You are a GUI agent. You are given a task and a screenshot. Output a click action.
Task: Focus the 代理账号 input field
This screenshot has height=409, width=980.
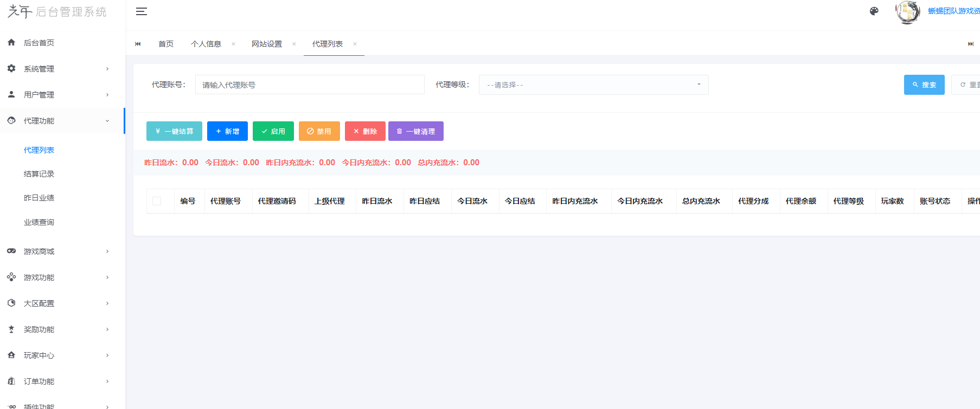click(309, 85)
